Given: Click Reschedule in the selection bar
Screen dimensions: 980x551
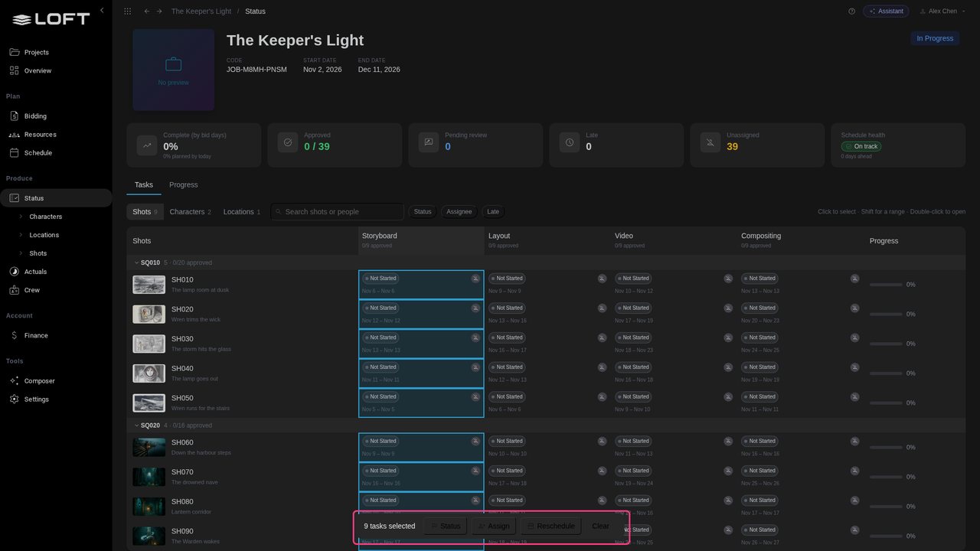Looking at the screenshot, I should pyautogui.click(x=551, y=527).
